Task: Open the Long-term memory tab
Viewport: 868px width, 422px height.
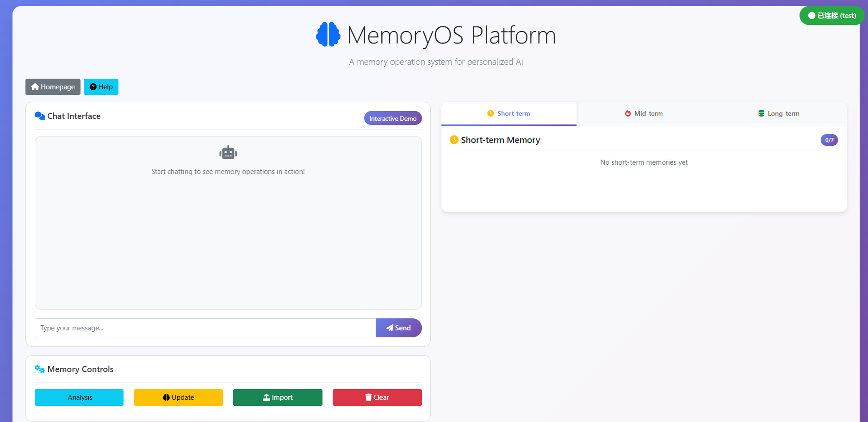Action: pos(779,113)
